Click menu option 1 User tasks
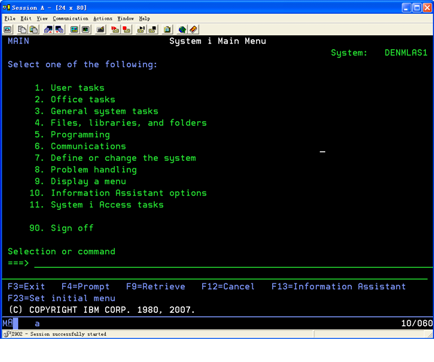 click(x=69, y=88)
